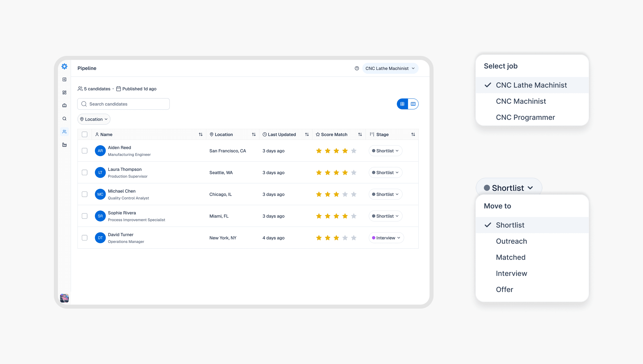643x364 pixels.
Task: Open the user profile avatar at bottom
Action: point(64,298)
